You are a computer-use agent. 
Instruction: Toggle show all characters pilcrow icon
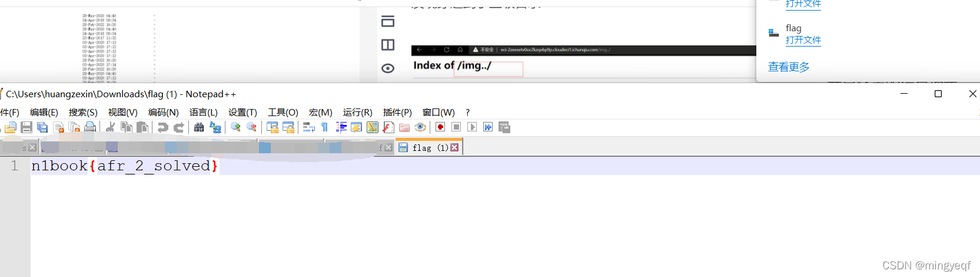324,127
